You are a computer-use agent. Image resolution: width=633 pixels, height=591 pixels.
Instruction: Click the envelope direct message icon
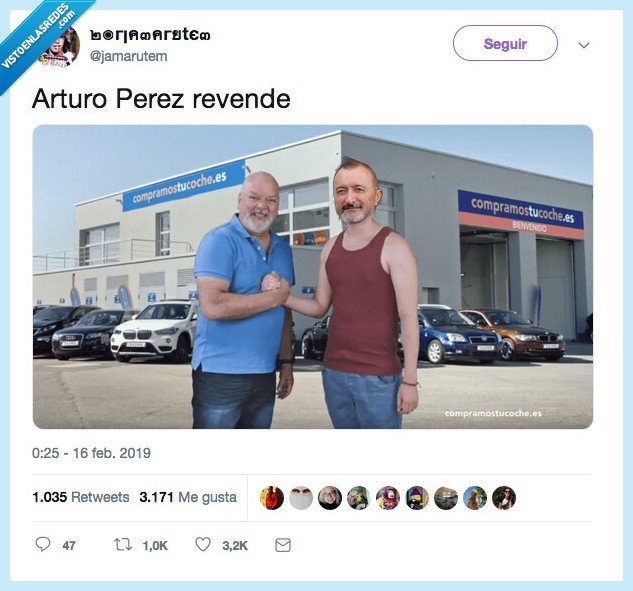pyautogui.click(x=283, y=545)
